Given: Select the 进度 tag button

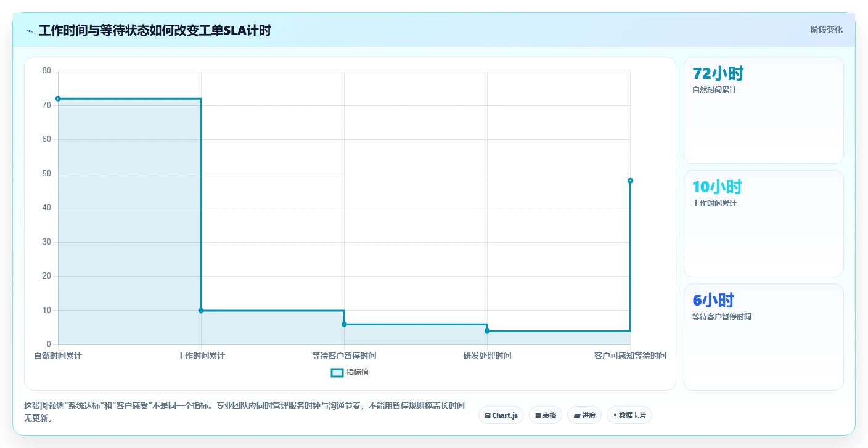Looking at the screenshot, I should (584, 415).
